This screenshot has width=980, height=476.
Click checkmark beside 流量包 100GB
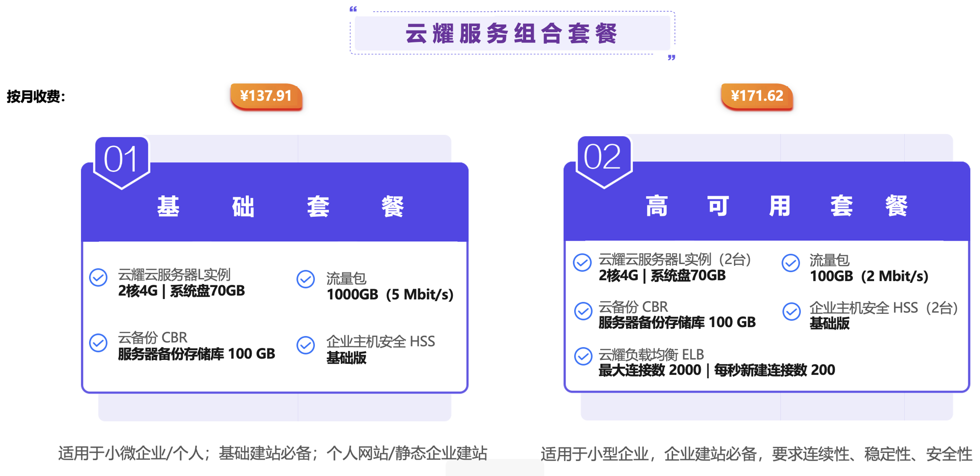click(791, 263)
